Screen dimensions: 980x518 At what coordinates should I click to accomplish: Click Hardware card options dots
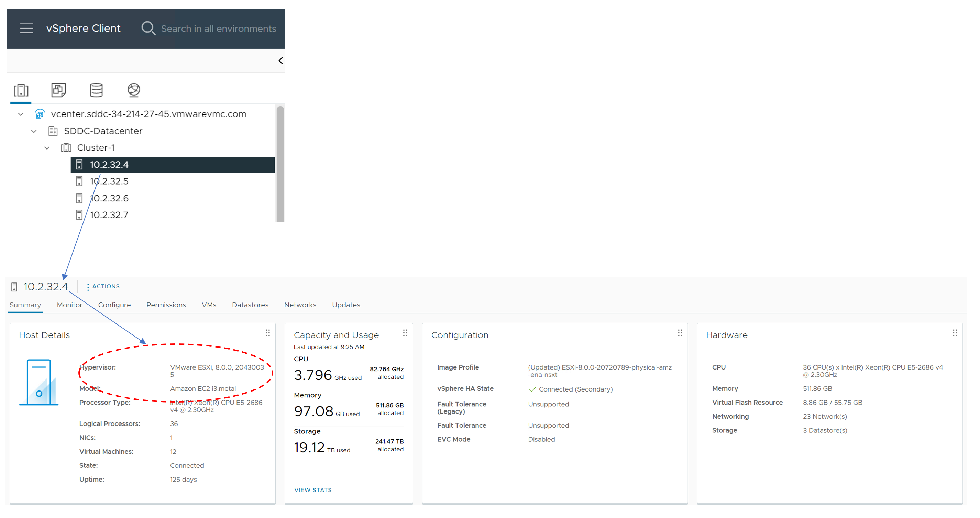coord(955,333)
